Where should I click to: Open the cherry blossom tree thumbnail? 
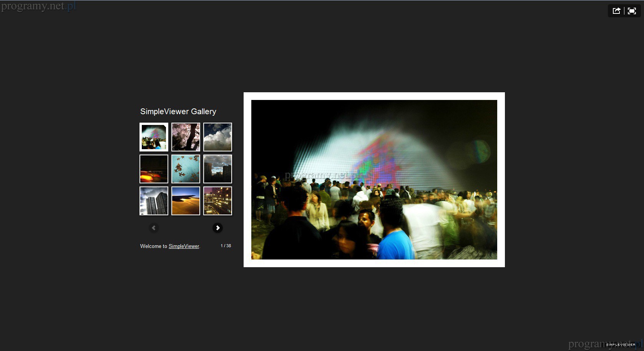(x=186, y=137)
